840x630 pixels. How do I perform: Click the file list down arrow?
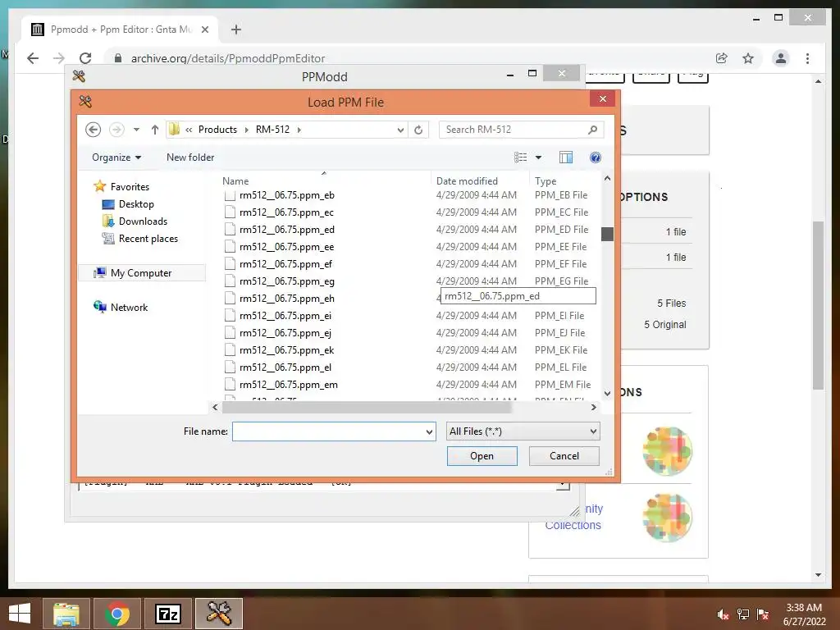click(607, 393)
